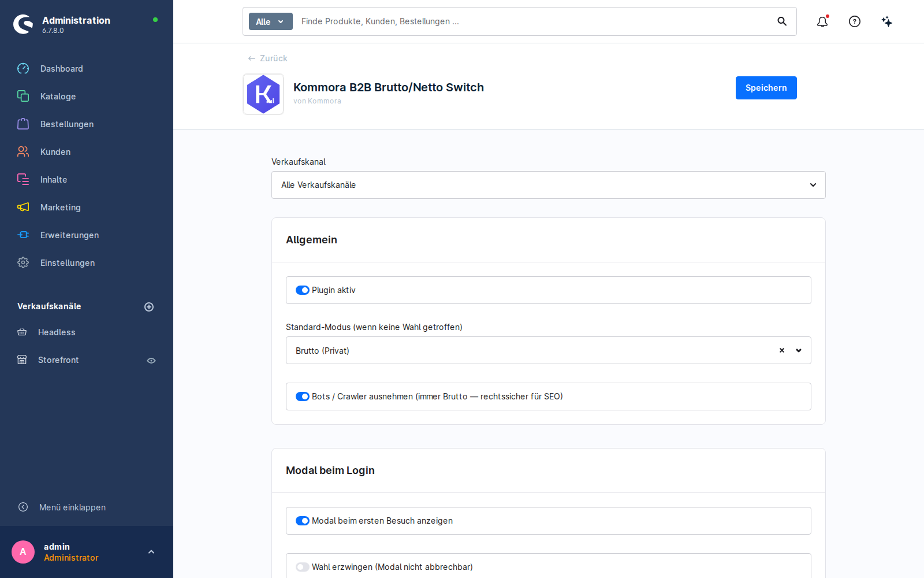Click the Brutto (Privat) select field
This screenshot has width=924, height=578.
549,350
